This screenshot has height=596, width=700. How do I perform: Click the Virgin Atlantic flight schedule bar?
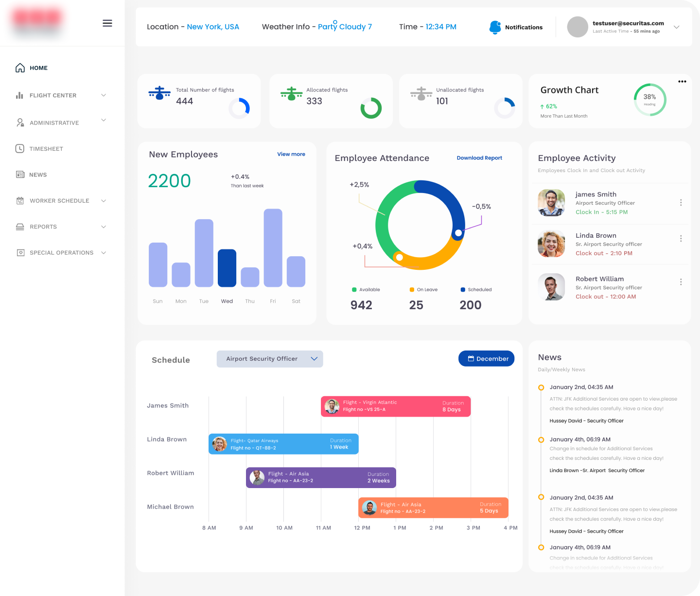pos(396,406)
